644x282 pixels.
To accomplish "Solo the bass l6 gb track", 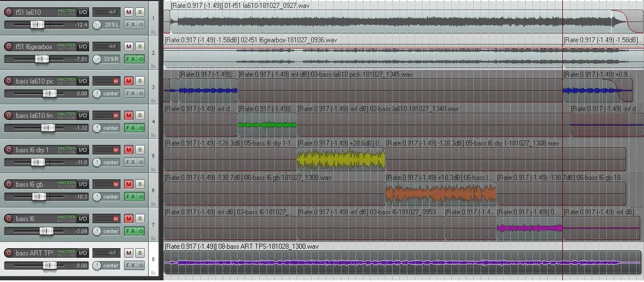I will 140,184.
